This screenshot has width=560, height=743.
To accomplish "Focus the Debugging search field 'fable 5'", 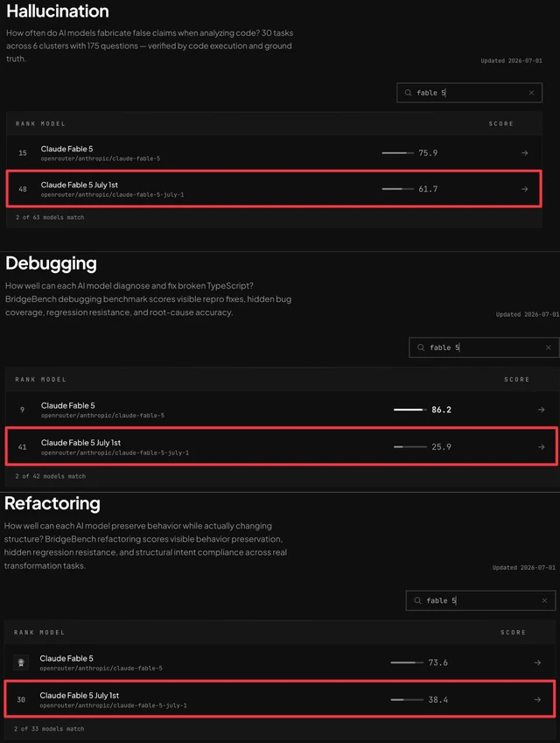I will (x=484, y=347).
